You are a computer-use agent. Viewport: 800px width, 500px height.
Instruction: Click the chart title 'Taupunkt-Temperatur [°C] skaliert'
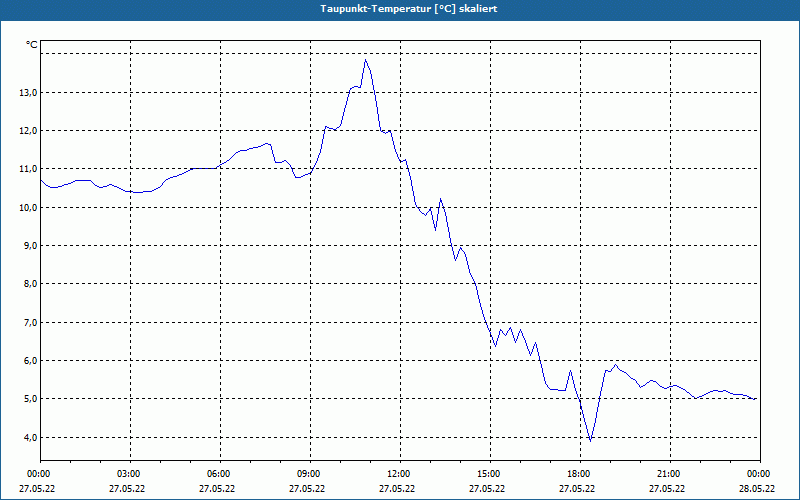(409, 9)
